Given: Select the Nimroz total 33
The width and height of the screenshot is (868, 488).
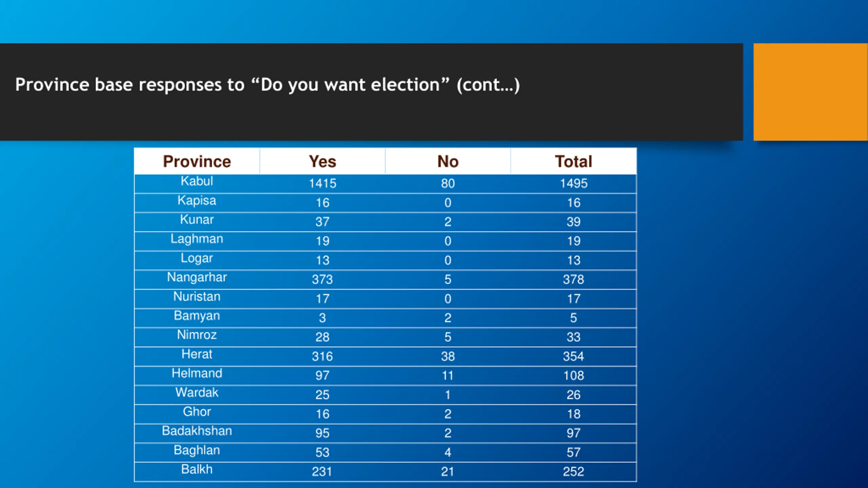Looking at the screenshot, I should [573, 337].
